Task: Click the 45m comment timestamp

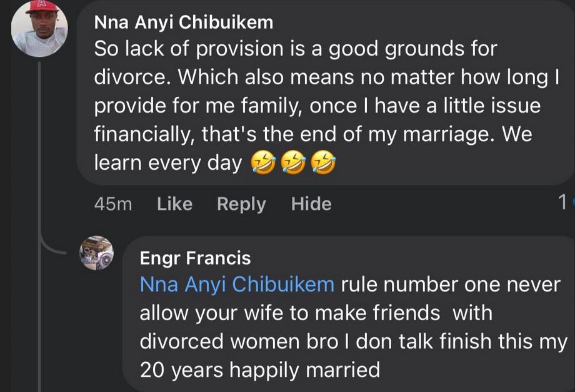Action: [x=112, y=203]
